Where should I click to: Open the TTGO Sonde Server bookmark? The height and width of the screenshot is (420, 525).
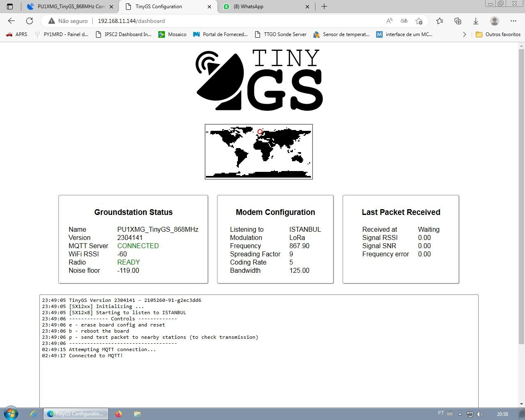pos(281,34)
